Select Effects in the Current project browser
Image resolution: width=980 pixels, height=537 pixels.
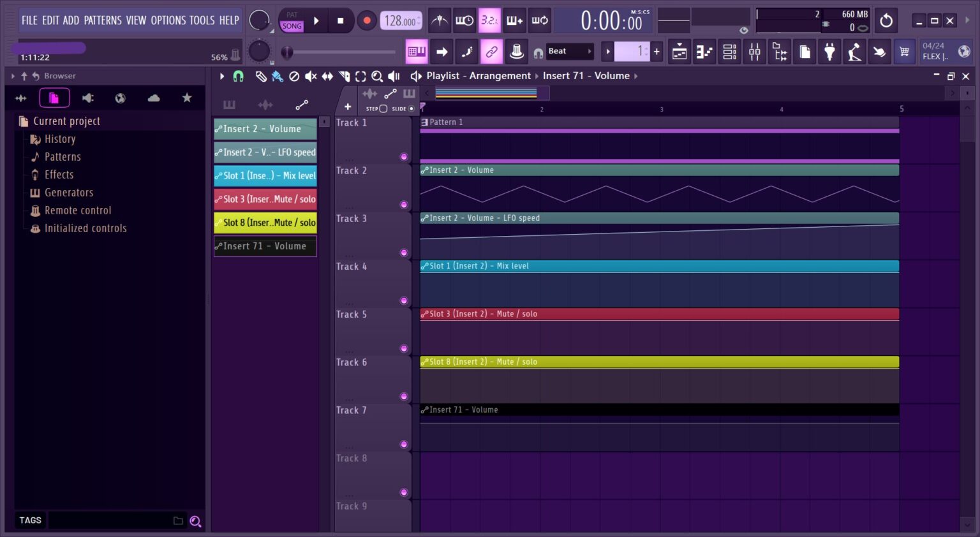click(59, 174)
